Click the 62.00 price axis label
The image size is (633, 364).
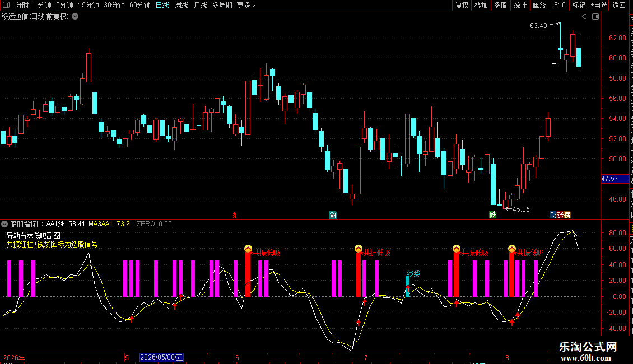click(617, 38)
